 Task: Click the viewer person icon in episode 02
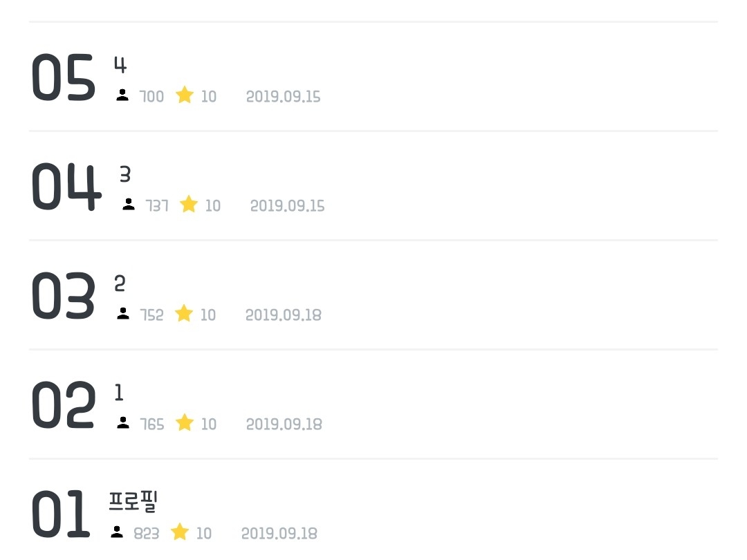tap(123, 422)
